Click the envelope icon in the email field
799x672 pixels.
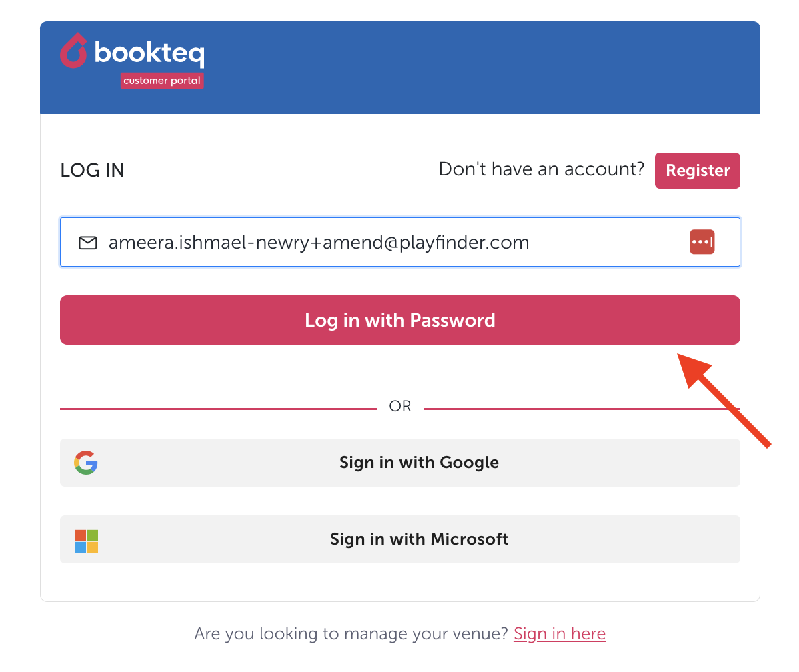pyautogui.click(x=88, y=243)
